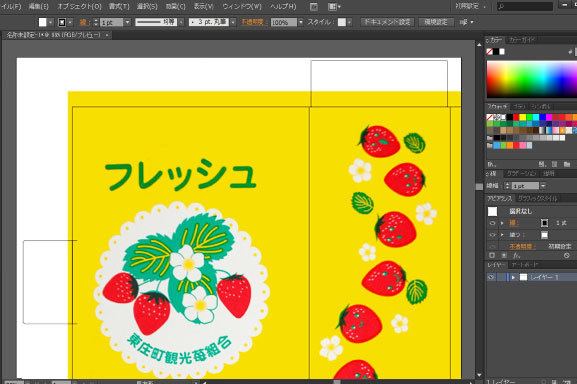Screen dimensions: 577x384
Task: Open the 初期設定 workspace switcher
Action: pyautogui.click(x=470, y=6)
